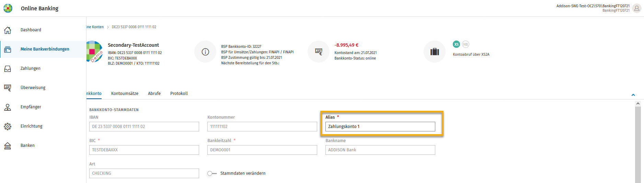
Task: Click the Überweisung transfer icon
Action: point(8,88)
